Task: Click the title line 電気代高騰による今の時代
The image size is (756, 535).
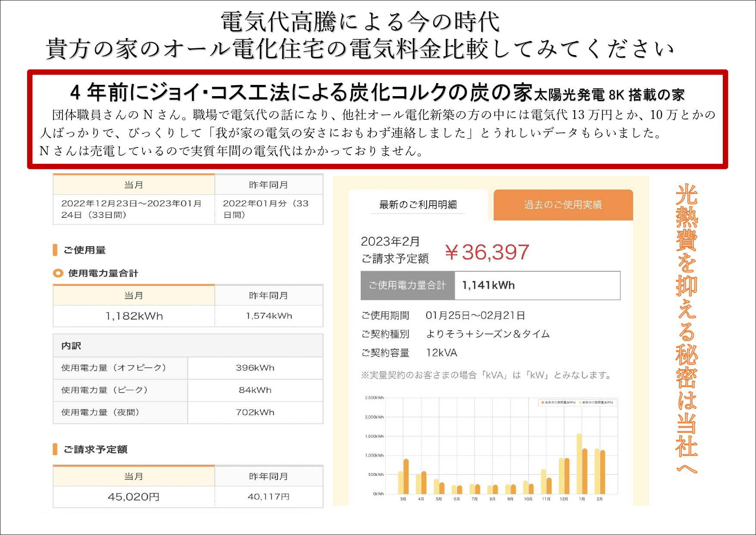Action: (360, 22)
